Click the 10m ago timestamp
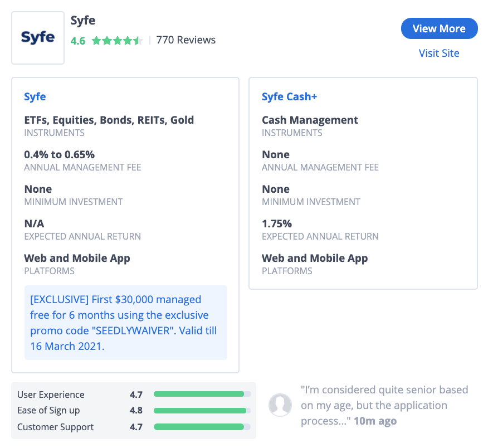The height and width of the screenshot is (448, 488). coord(375,421)
